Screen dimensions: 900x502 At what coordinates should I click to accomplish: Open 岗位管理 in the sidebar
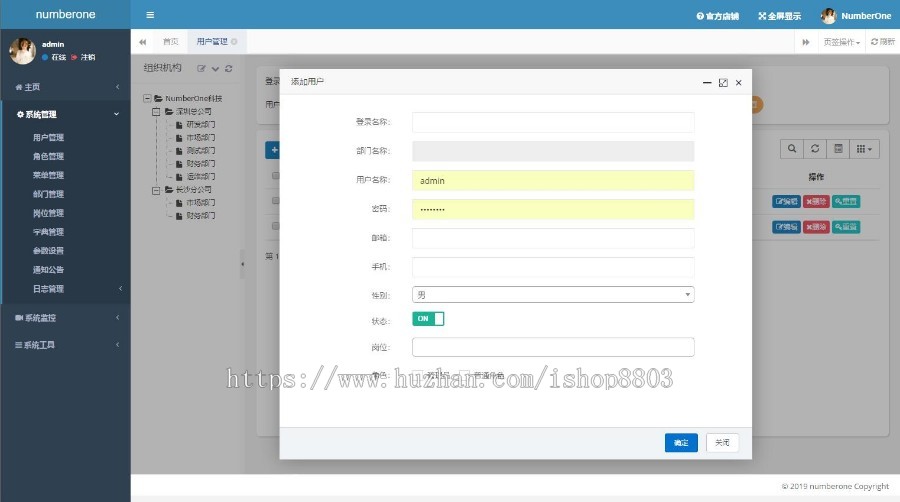coord(48,213)
